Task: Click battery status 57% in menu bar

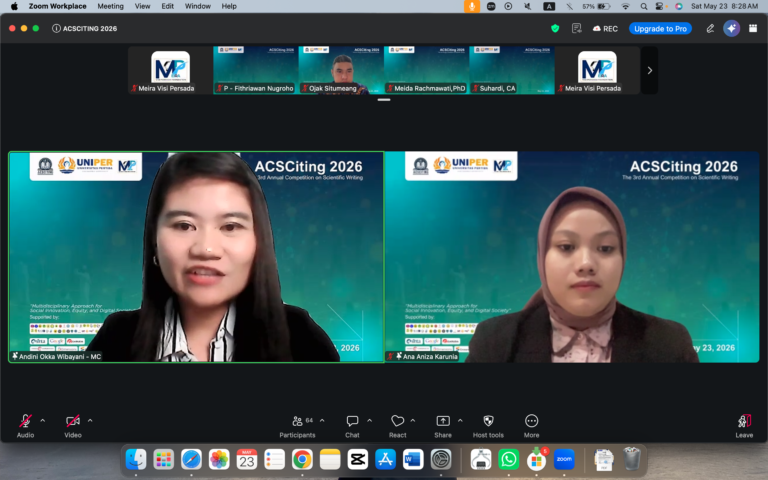Action: [596, 6]
